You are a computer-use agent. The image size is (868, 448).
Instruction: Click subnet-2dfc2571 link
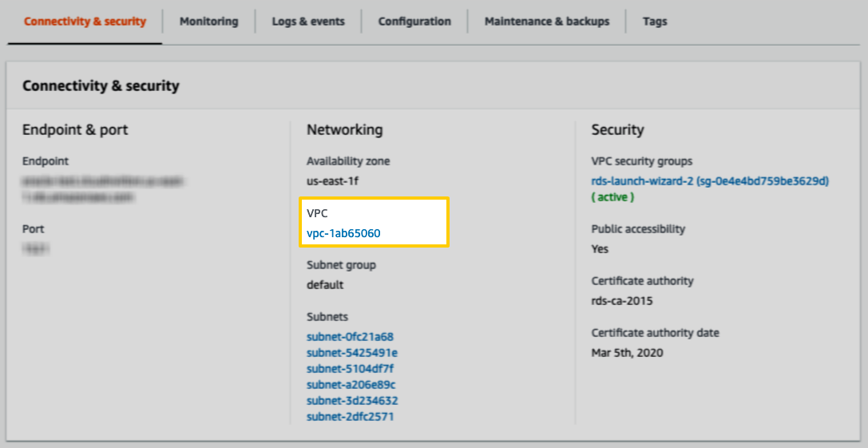tap(350, 416)
